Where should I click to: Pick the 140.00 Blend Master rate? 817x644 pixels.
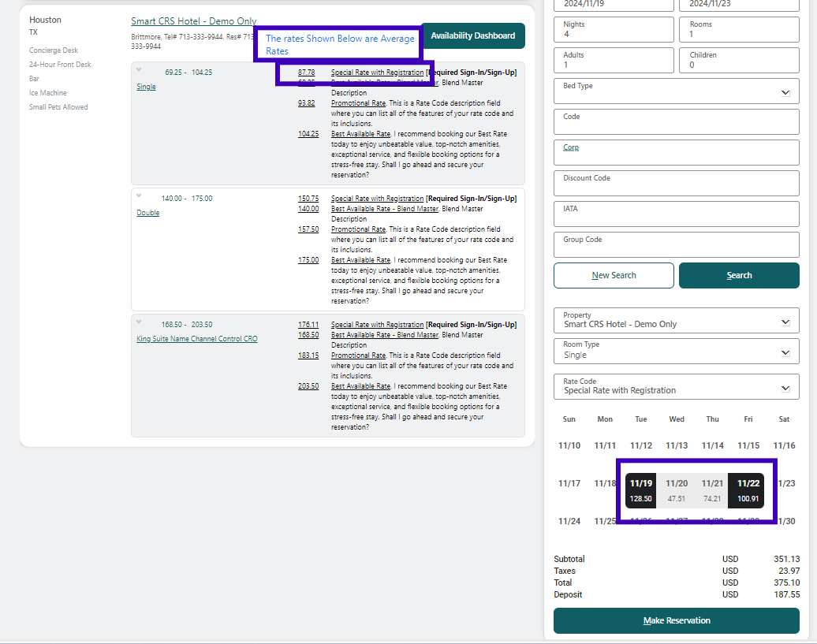click(x=308, y=209)
